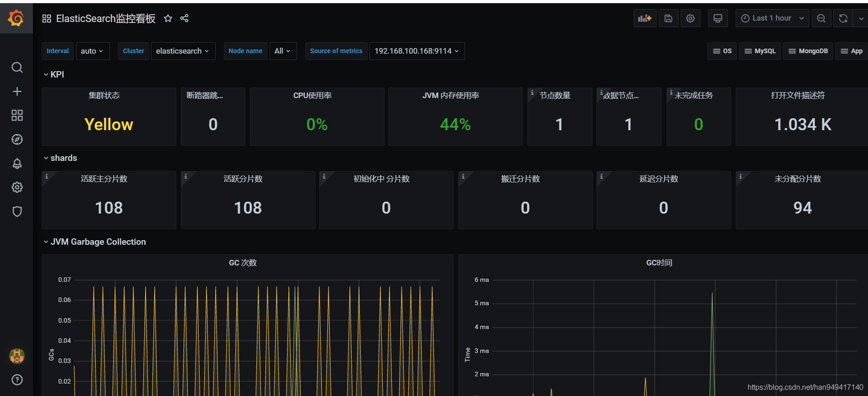Save the dashboard

coord(668,18)
